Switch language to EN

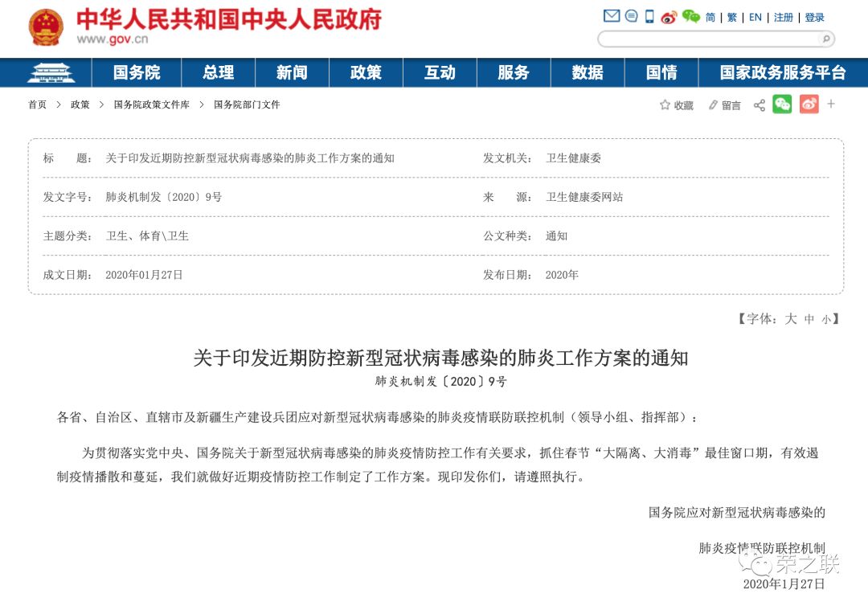click(755, 16)
